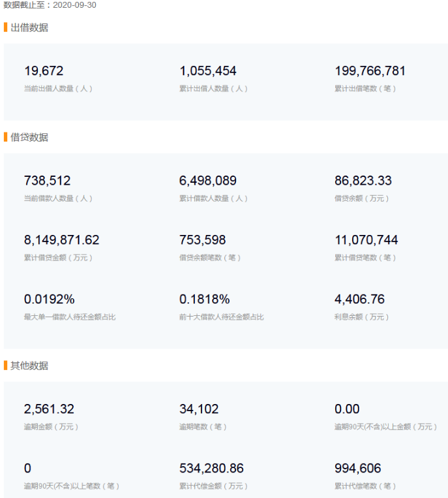Click the 累计借贷笔数 value 11,070,744

tap(366, 240)
